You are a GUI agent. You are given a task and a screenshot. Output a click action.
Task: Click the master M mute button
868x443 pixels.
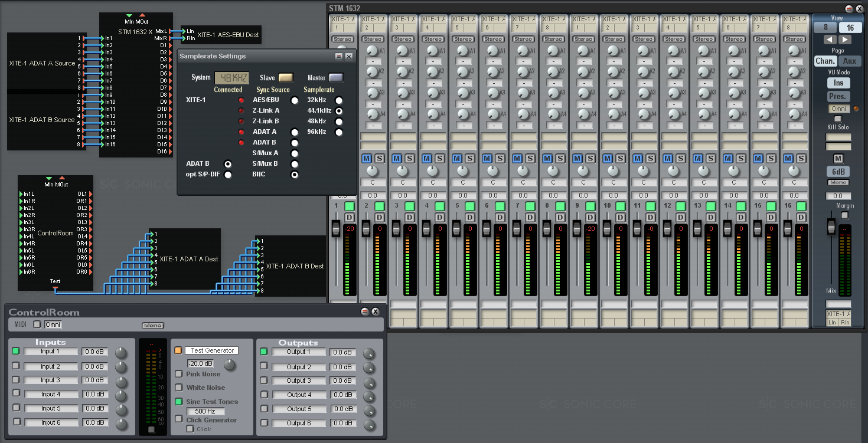[838, 158]
